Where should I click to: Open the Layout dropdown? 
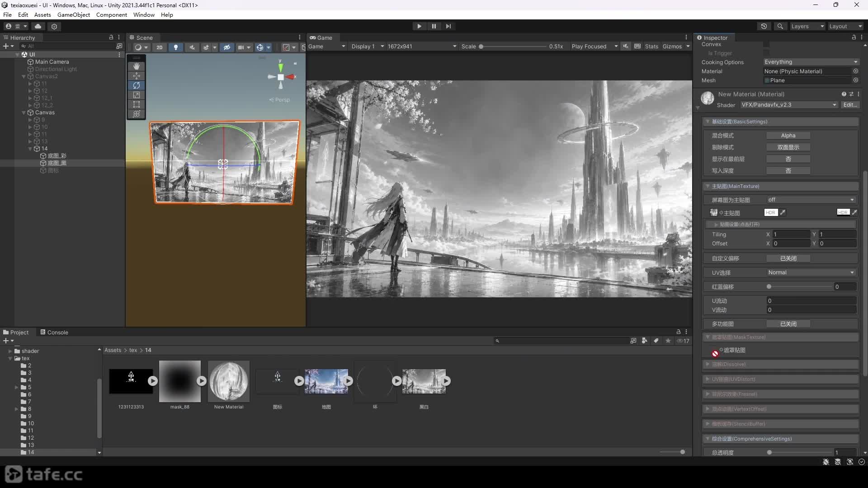[845, 26]
